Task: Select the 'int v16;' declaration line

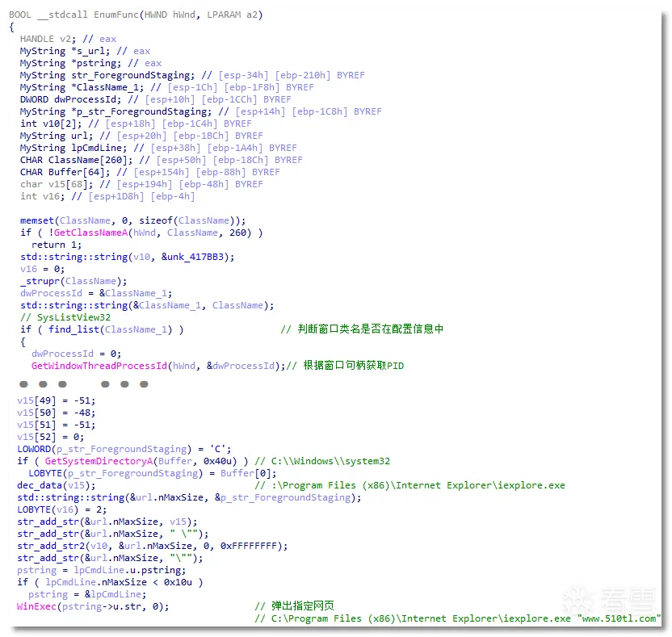Action: (107, 196)
